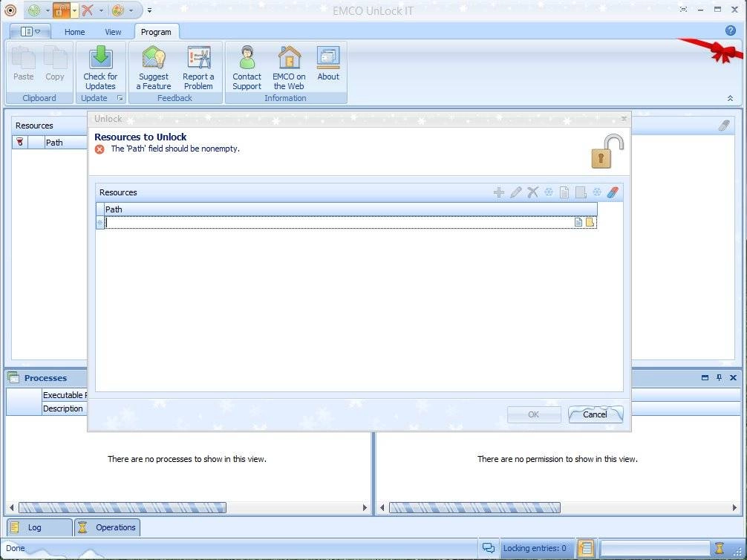Click Add plus icon in dialog Resources toolbar
This screenshot has width=747, height=560.
click(499, 192)
